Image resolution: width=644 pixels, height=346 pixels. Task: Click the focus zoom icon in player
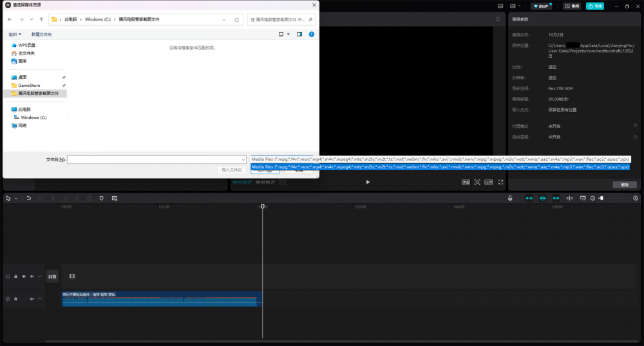pyautogui.click(x=477, y=182)
